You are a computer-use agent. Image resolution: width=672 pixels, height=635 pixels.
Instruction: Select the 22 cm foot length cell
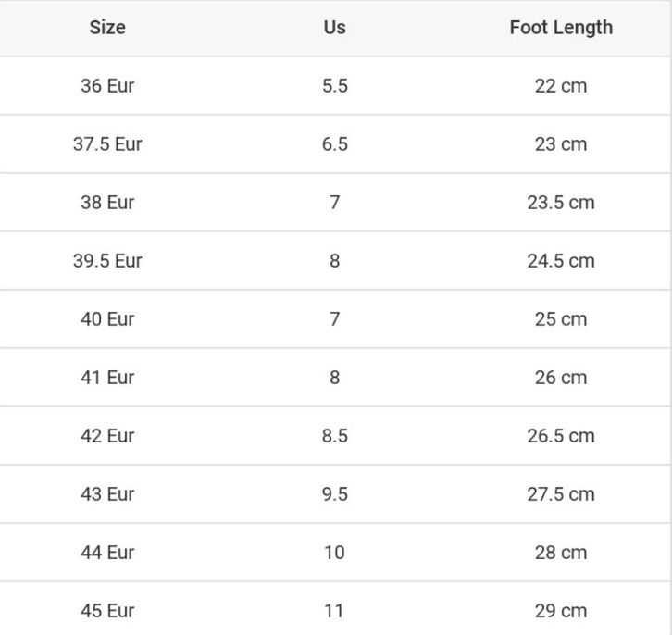[x=561, y=86]
